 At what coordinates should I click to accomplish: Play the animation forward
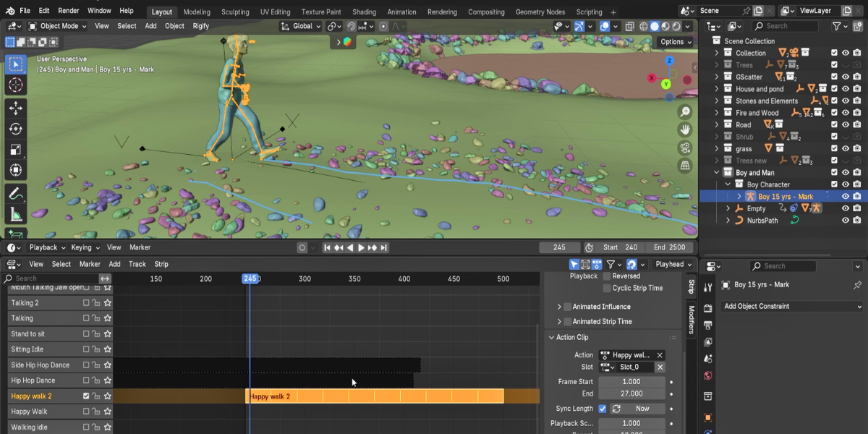click(x=361, y=247)
